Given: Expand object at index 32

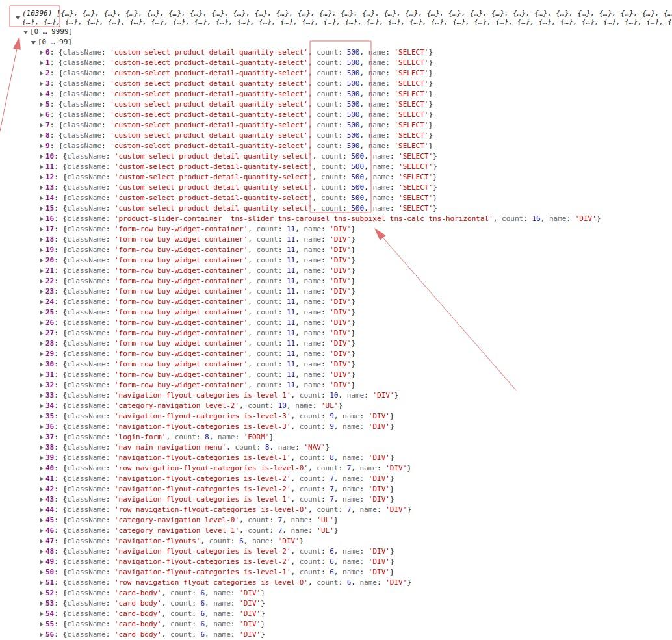Looking at the screenshot, I should pos(41,385).
